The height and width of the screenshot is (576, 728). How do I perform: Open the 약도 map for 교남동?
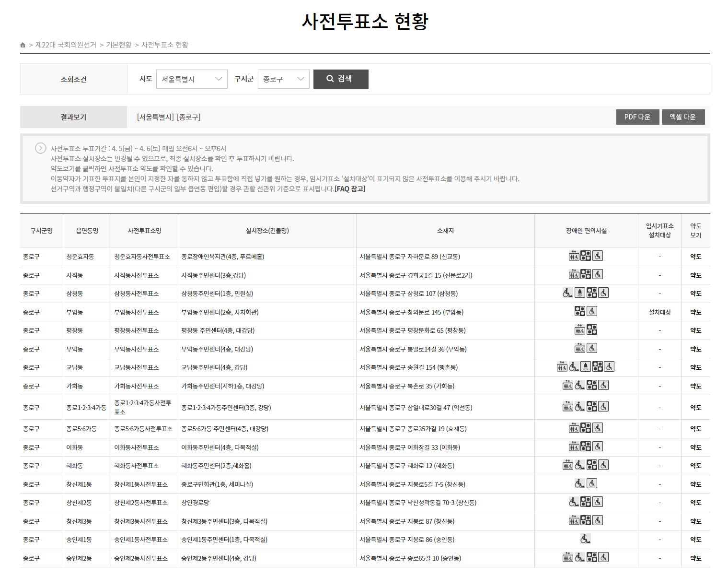pos(696,367)
